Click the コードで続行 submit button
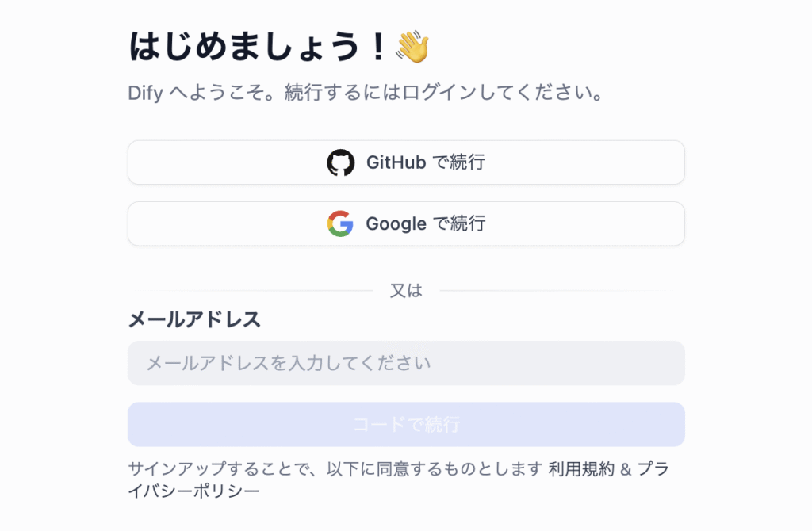Viewport: 812px width, 531px height. 406,424
